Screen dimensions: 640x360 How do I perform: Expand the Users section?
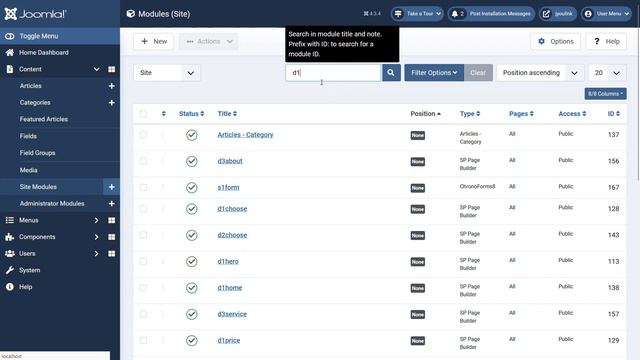96,254
